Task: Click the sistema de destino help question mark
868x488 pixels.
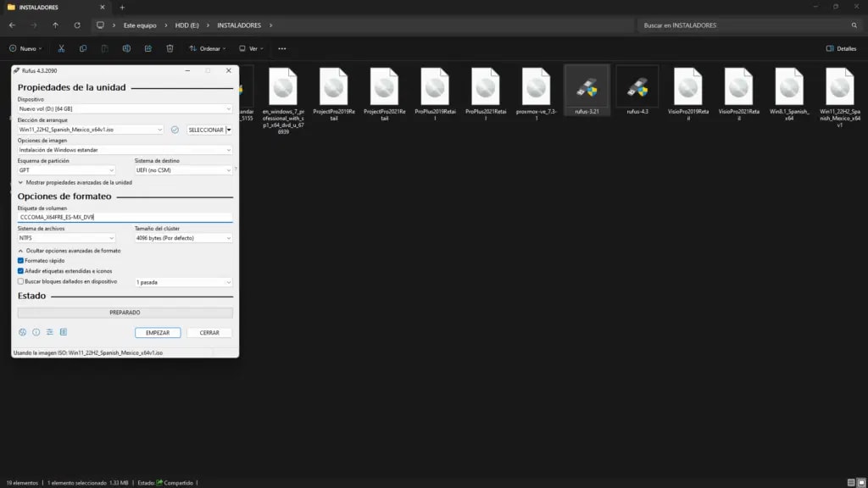Action: pyautogui.click(x=236, y=169)
